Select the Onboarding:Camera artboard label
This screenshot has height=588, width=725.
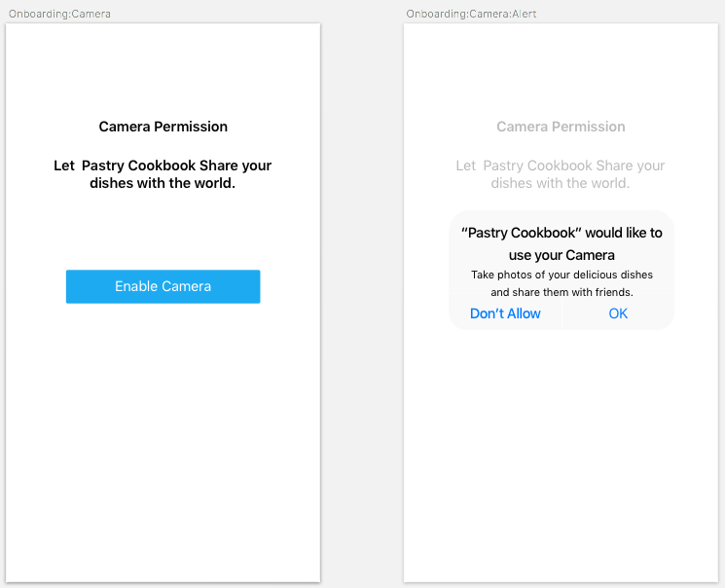[59, 14]
